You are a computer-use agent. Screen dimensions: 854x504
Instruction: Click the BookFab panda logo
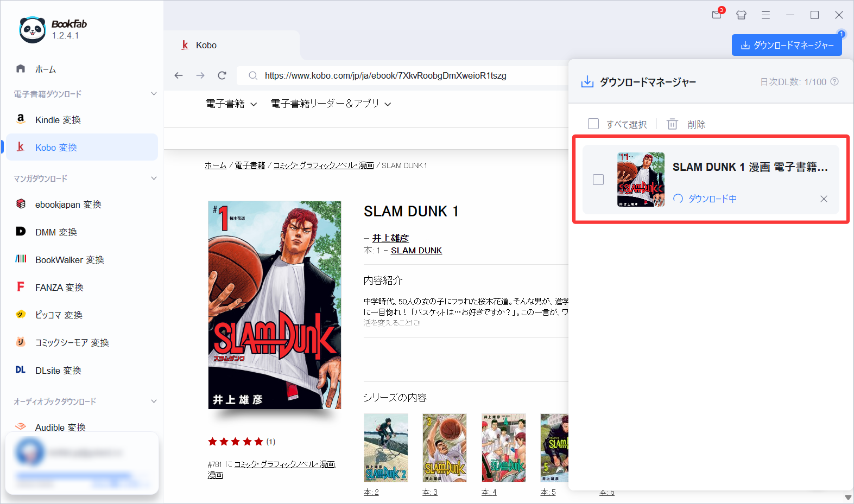(32, 29)
